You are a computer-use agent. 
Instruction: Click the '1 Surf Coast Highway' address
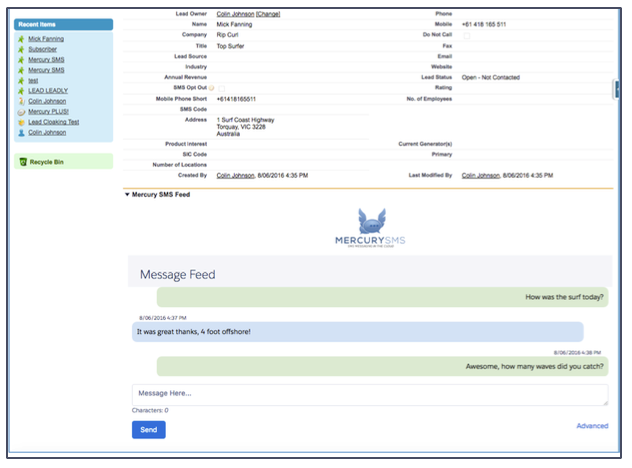coord(245,127)
